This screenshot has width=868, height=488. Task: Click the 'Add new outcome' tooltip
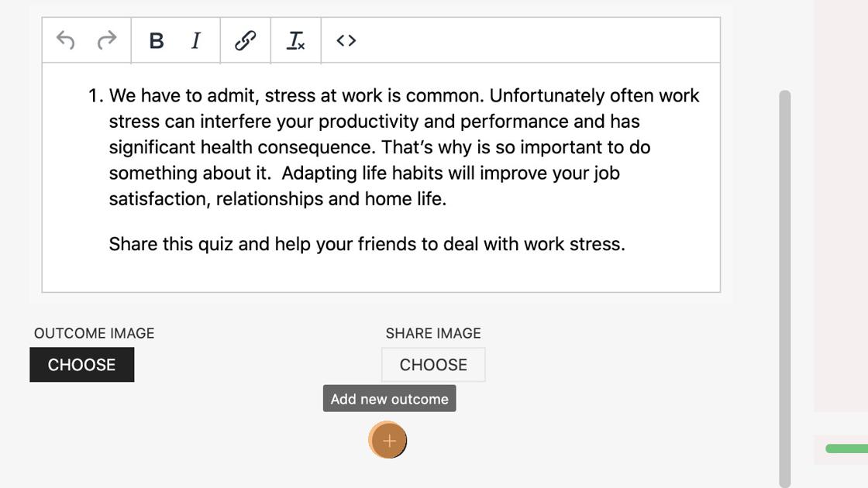(x=389, y=399)
